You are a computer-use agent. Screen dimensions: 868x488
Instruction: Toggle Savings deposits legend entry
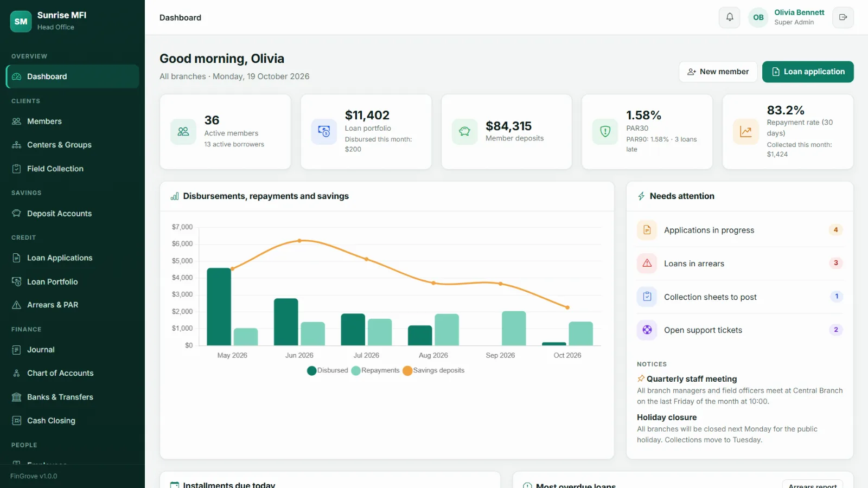(x=433, y=370)
